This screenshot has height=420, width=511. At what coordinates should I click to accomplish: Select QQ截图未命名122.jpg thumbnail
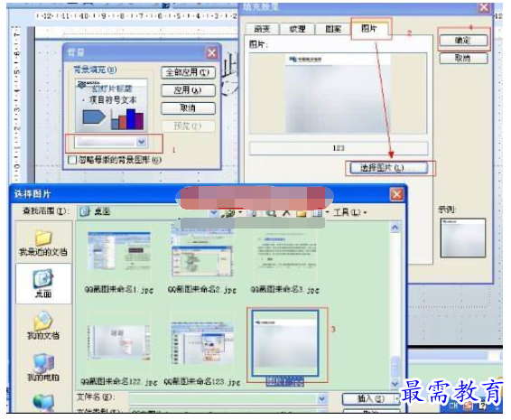click(119, 342)
